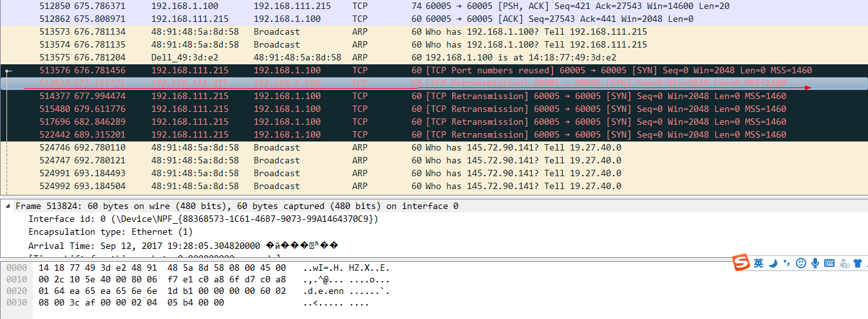This screenshot has height=319, width=868.
Task: Select ARP packet number 524992
Action: click(434, 186)
